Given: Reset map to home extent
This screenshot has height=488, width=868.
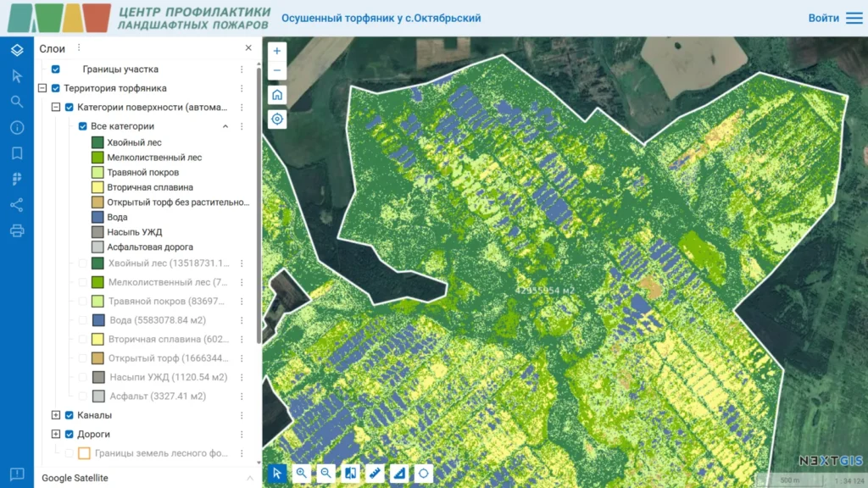Looking at the screenshot, I should pos(277,95).
